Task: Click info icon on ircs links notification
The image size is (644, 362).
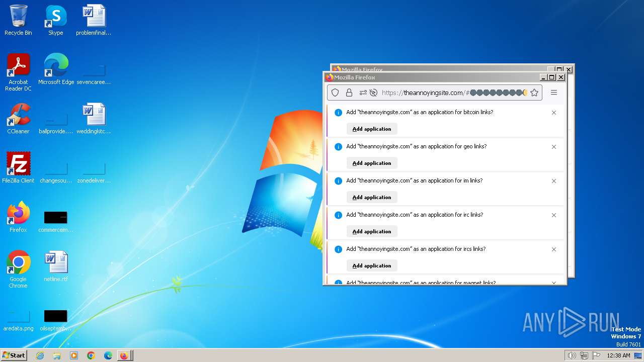Action: (x=339, y=249)
